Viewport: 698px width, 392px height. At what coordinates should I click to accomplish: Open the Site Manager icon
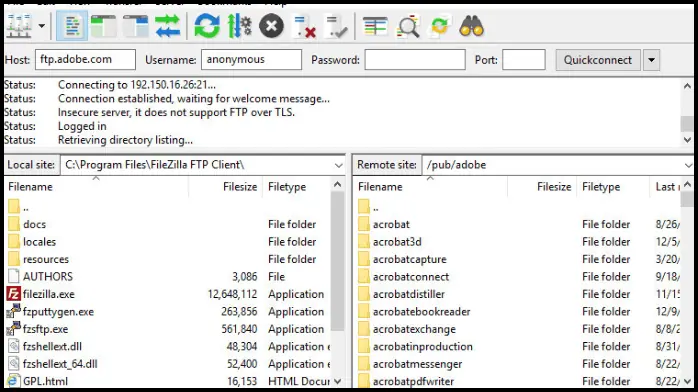tap(19, 26)
